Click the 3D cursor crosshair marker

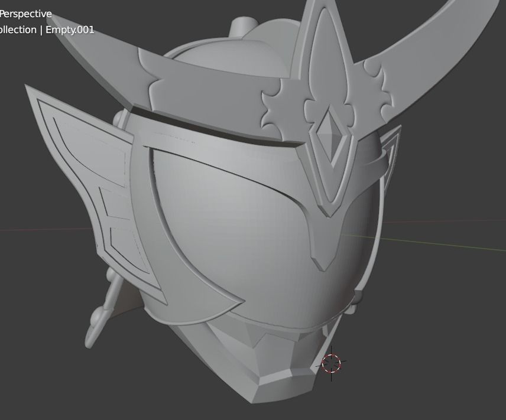coord(332,363)
